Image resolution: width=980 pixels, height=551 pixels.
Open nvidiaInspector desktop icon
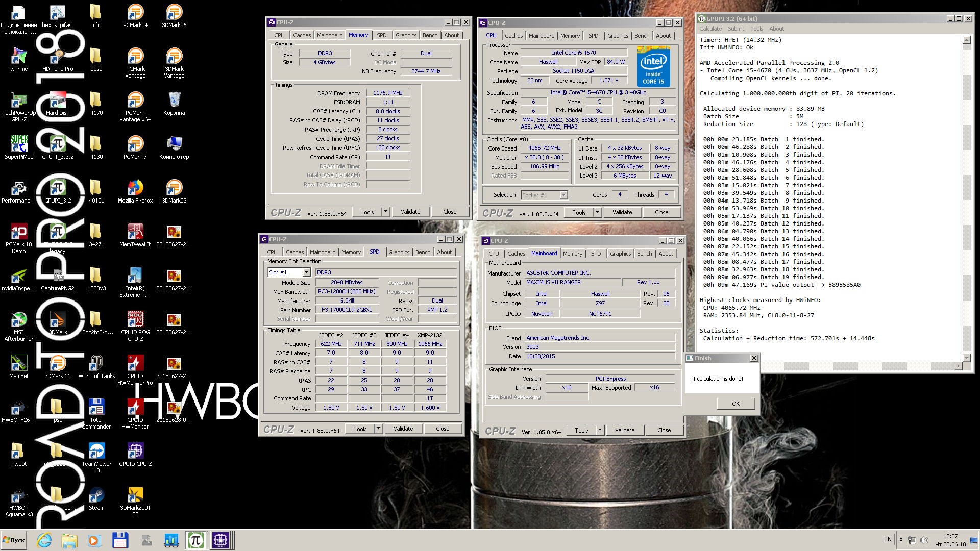tap(19, 279)
